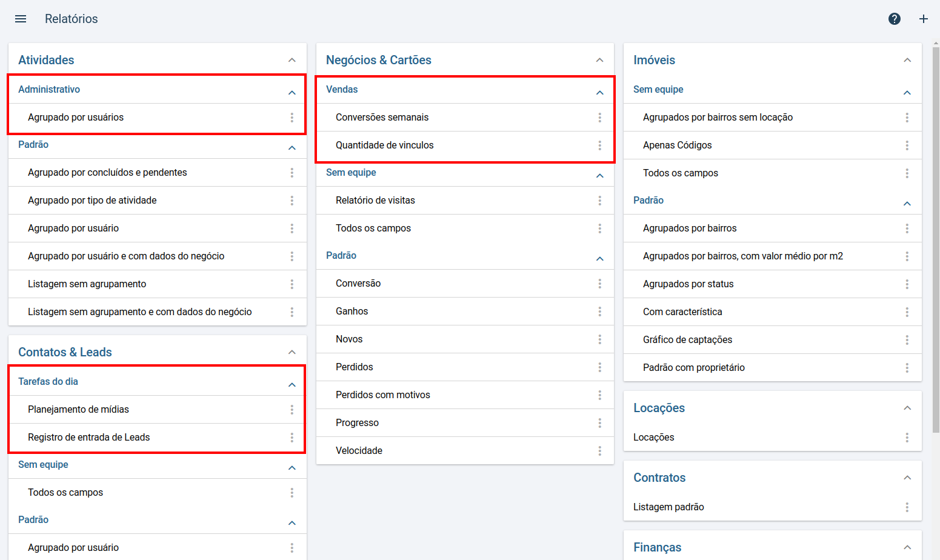
Task: Collapse the Vendas group
Action: click(x=600, y=93)
